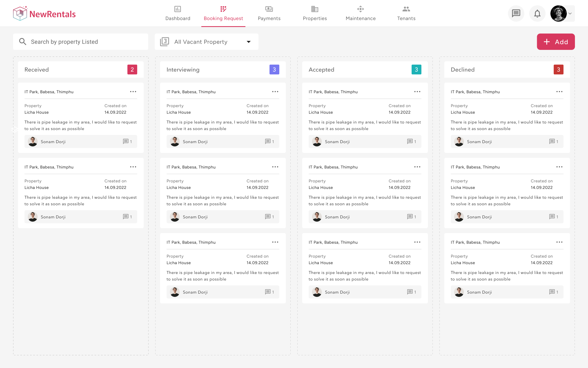Viewport: 588px width, 368px height.
Task: Open the profile avatar chevron menu
Action: click(x=570, y=13)
